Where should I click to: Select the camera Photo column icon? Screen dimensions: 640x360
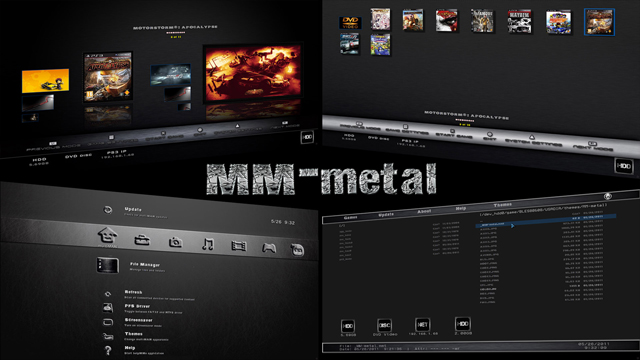tap(175, 242)
